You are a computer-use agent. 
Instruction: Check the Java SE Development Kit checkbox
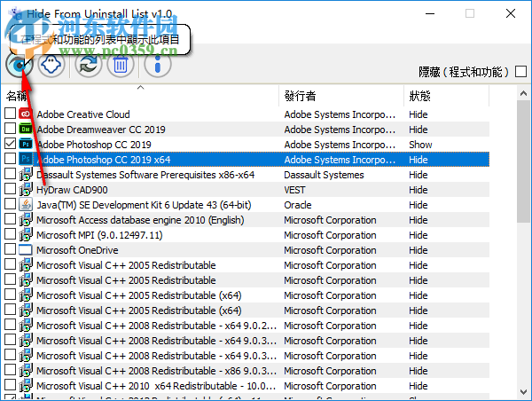[x=10, y=204]
